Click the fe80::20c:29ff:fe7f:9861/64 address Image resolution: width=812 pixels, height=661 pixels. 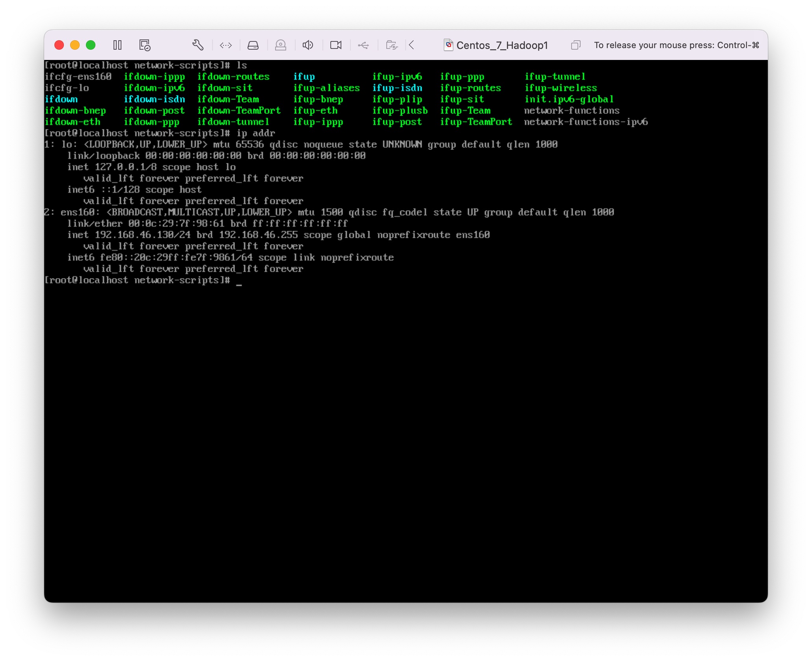(176, 258)
